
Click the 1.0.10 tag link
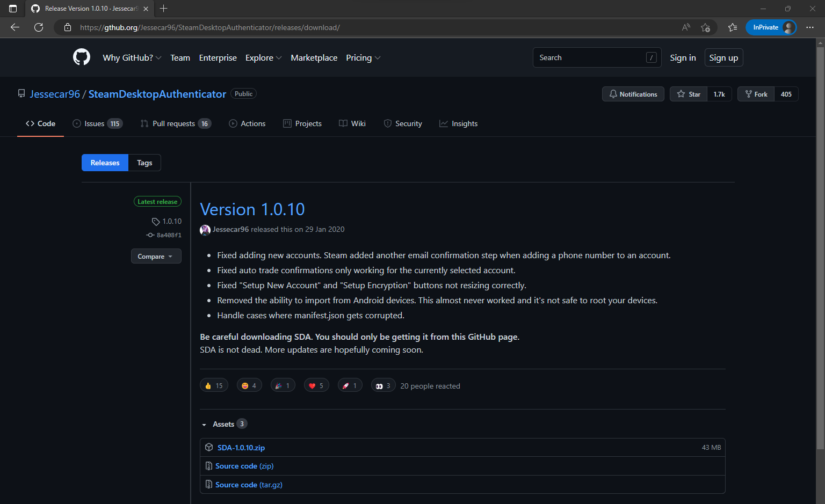pos(167,221)
